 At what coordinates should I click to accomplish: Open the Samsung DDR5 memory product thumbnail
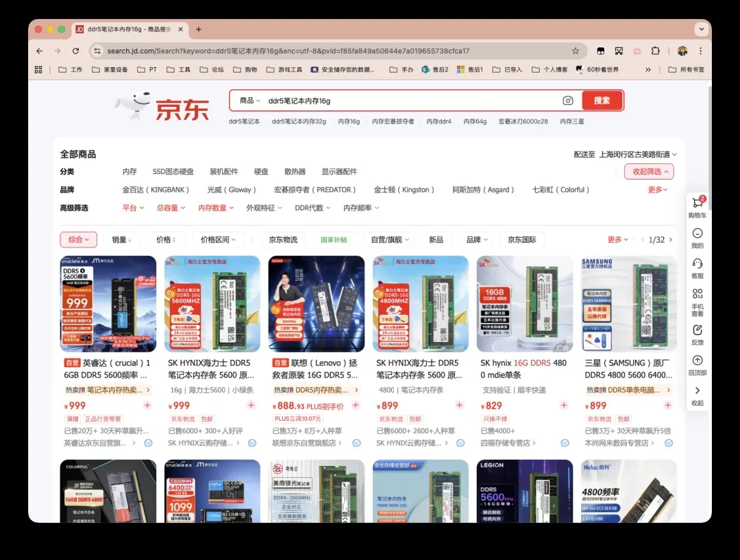628,304
